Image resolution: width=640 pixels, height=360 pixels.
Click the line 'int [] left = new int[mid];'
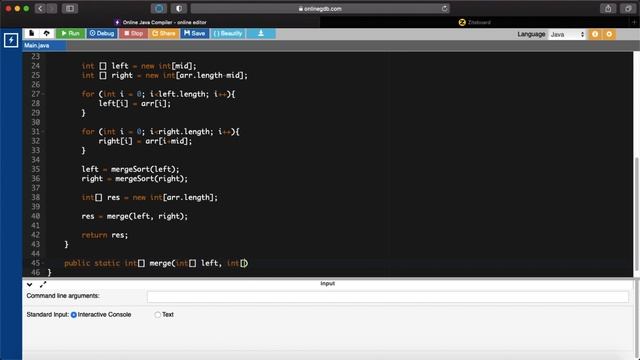pos(139,66)
